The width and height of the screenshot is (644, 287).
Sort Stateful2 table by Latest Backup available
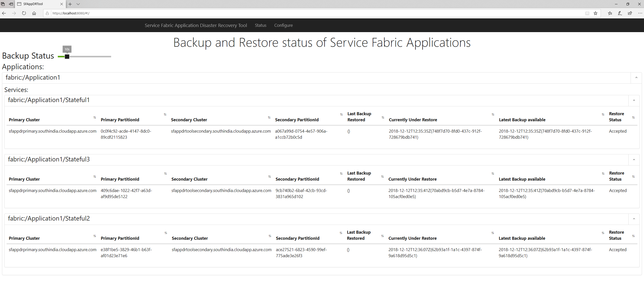(x=603, y=233)
